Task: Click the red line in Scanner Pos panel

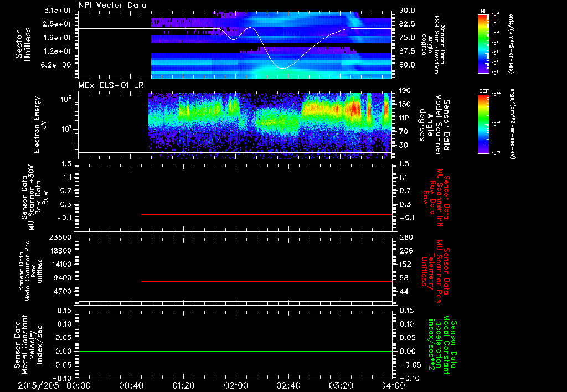Action: [266, 281]
